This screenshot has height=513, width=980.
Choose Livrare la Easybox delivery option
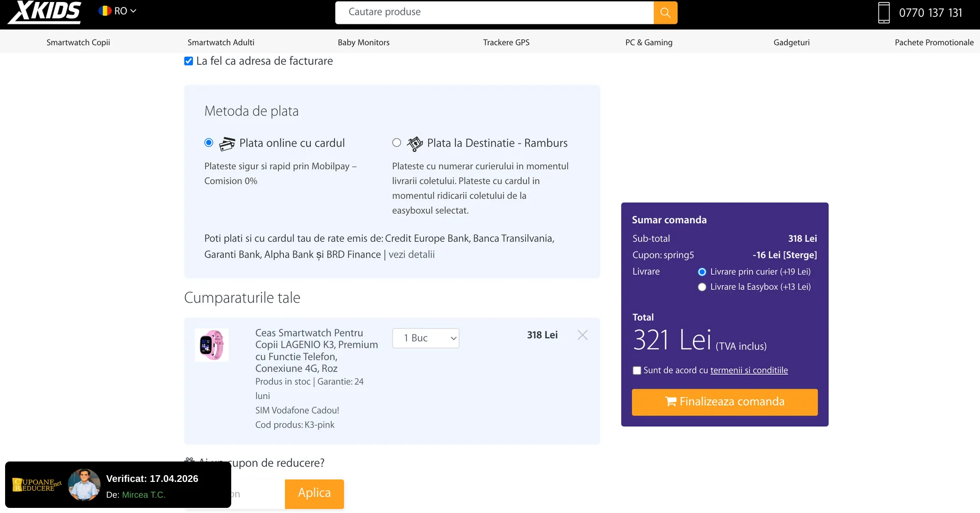pyautogui.click(x=702, y=287)
